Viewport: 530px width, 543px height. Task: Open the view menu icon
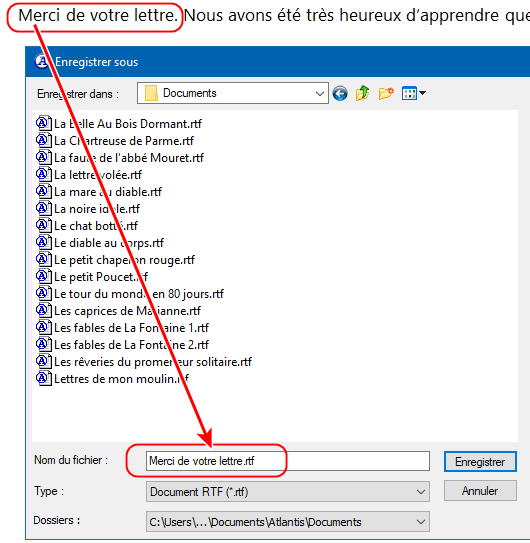pos(414,94)
